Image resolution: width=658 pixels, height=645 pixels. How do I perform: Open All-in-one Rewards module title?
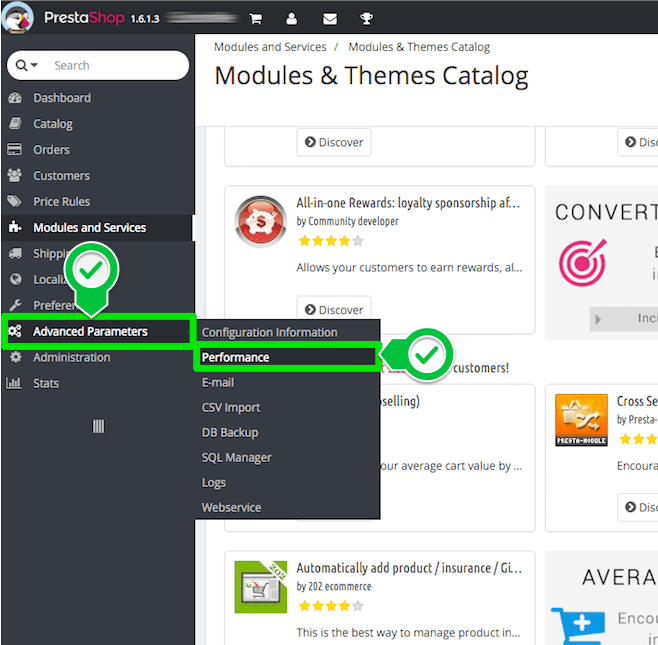(x=408, y=203)
